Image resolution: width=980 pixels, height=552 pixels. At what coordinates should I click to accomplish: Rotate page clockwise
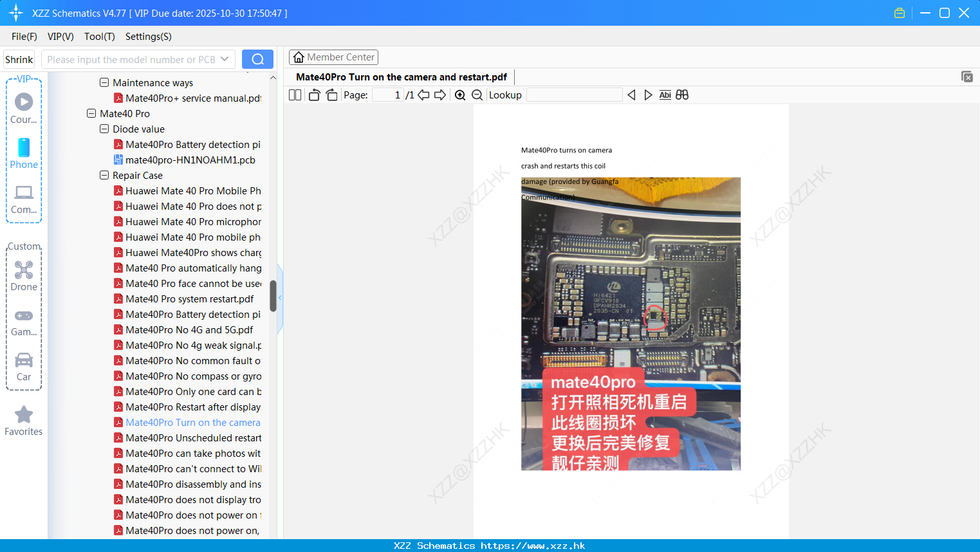tap(331, 95)
